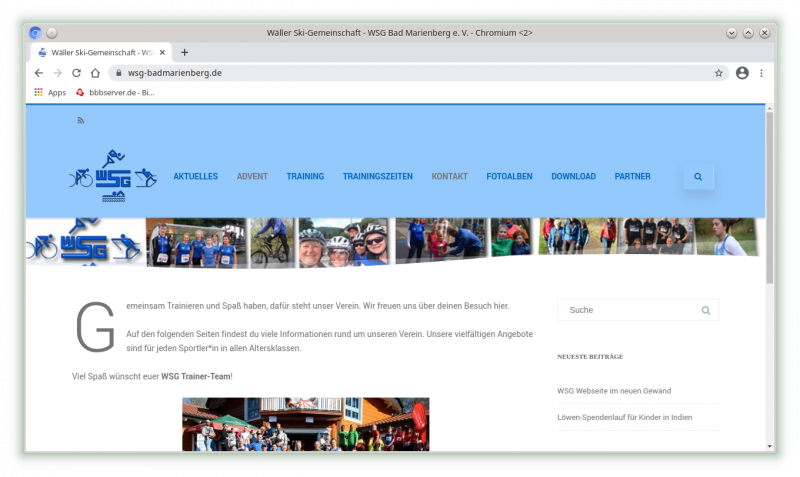Open the website search button in navigation
The image size is (800, 477).
coord(698,177)
